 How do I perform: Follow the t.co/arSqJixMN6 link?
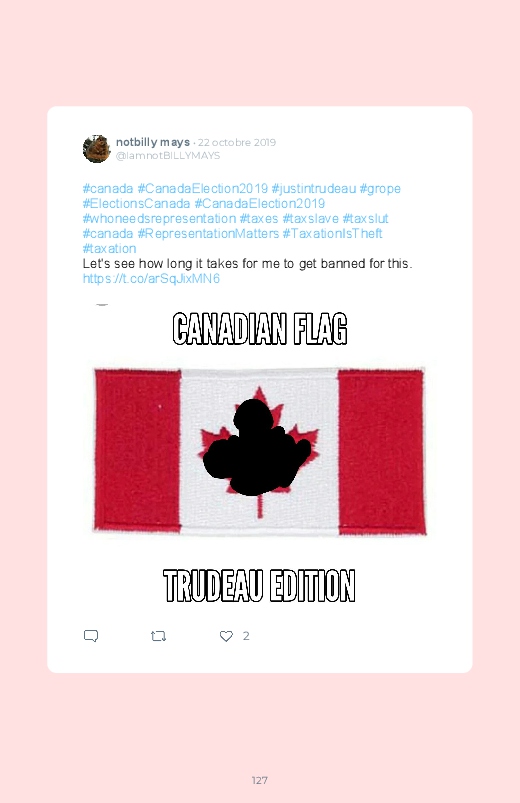[151, 279]
